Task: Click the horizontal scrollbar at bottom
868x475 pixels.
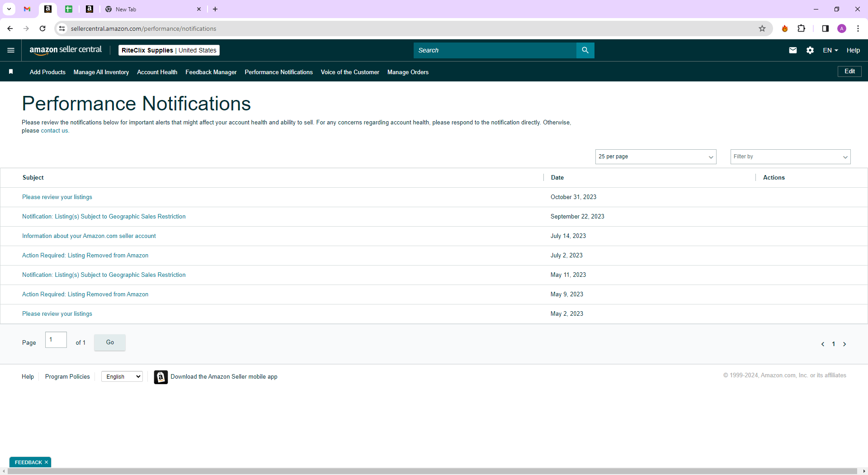Action: [432, 471]
